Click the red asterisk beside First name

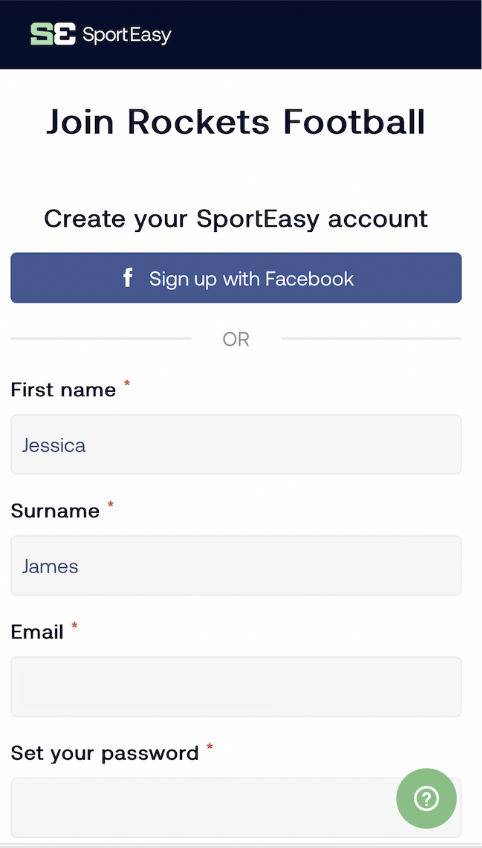click(x=127, y=383)
